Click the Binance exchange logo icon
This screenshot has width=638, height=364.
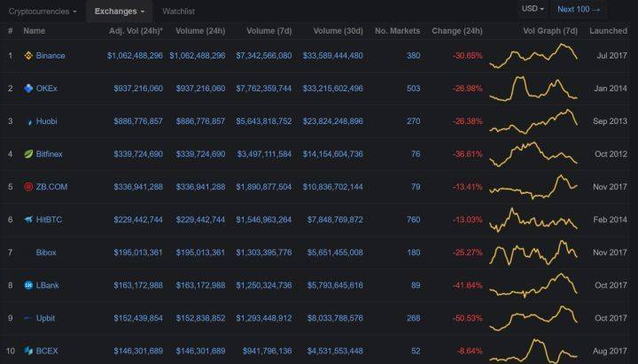coord(28,56)
